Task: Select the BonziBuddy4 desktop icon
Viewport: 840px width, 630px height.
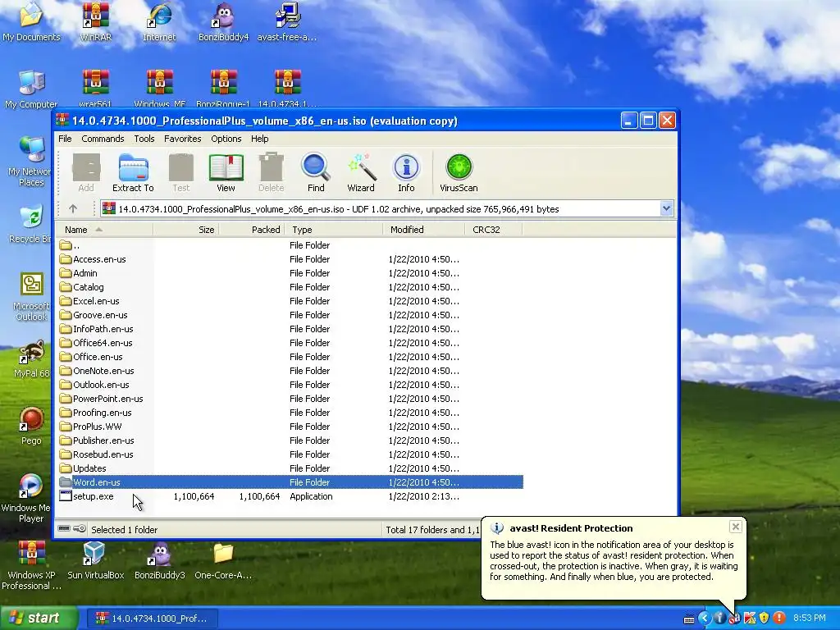Action: coord(223,22)
